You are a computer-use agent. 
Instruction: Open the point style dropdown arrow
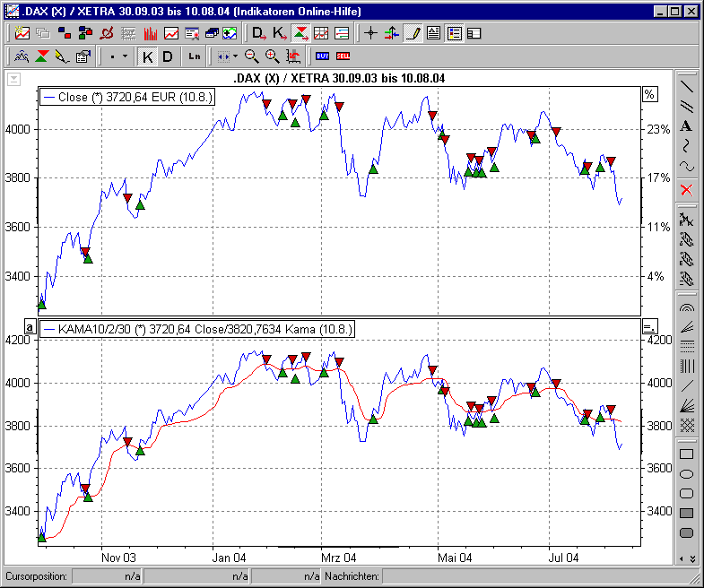125,56
